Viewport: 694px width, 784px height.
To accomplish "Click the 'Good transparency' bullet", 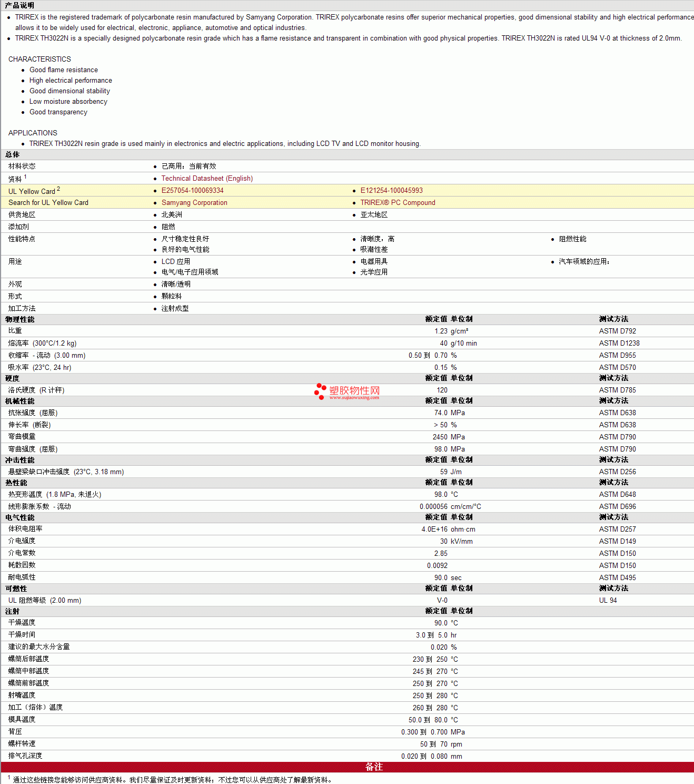I will [x=58, y=112].
